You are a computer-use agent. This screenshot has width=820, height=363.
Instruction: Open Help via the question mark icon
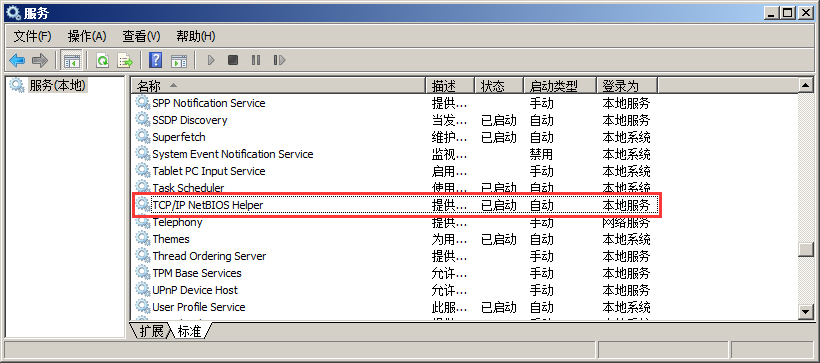coord(155,60)
